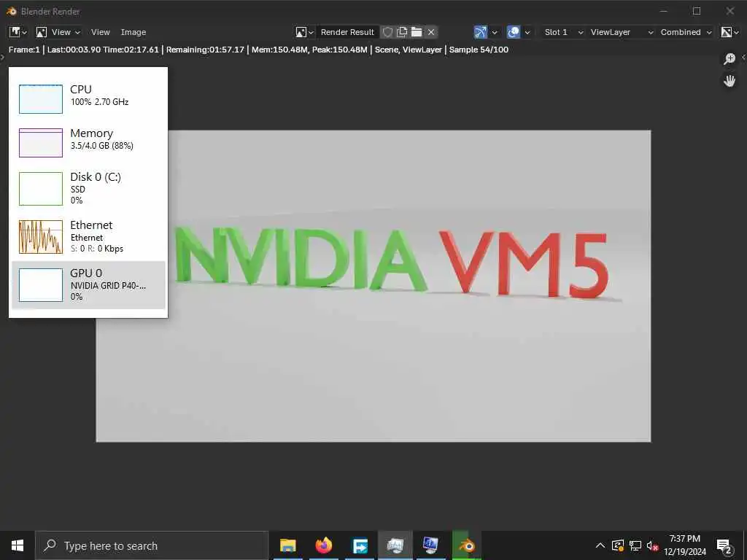Screen dimensions: 747x560
Task: Open the Combined render pass dropdown
Action: [685, 32]
